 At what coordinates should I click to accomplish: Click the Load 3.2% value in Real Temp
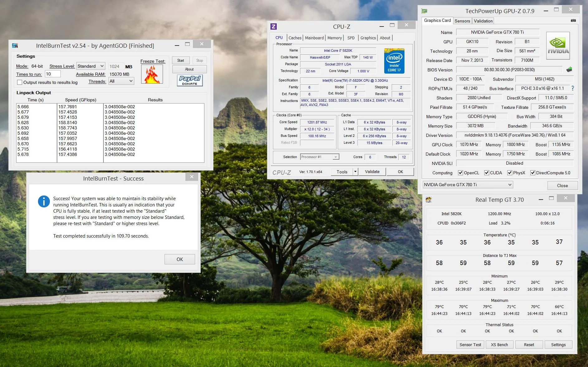pos(505,223)
